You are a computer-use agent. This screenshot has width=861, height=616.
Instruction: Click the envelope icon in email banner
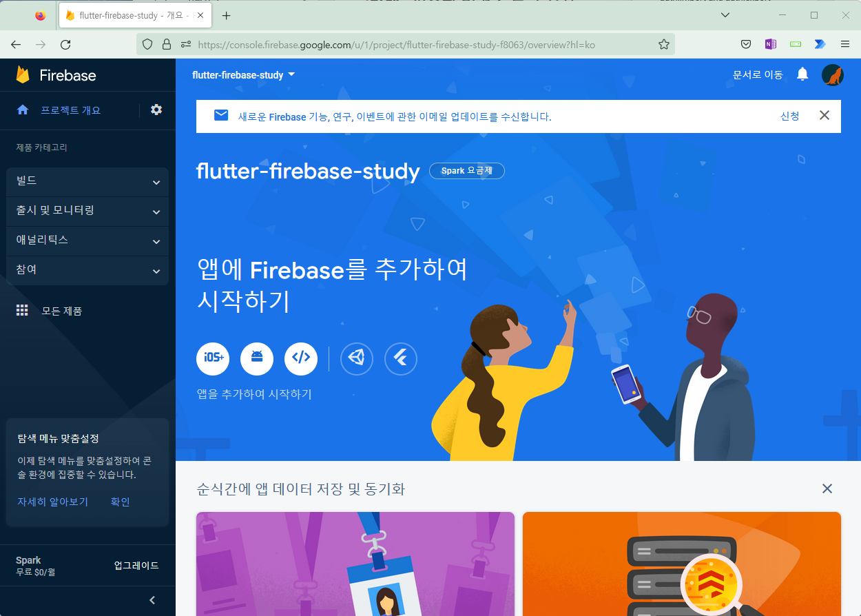click(221, 115)
